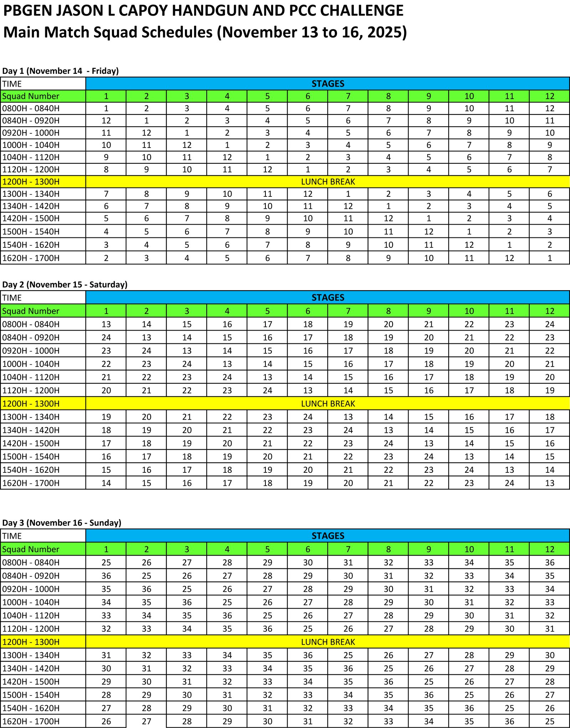Select the Day 2 (November 15 - Saturday) heading
Image resolution: width=570 pixels, height=728 pixels.
[64, 284]
